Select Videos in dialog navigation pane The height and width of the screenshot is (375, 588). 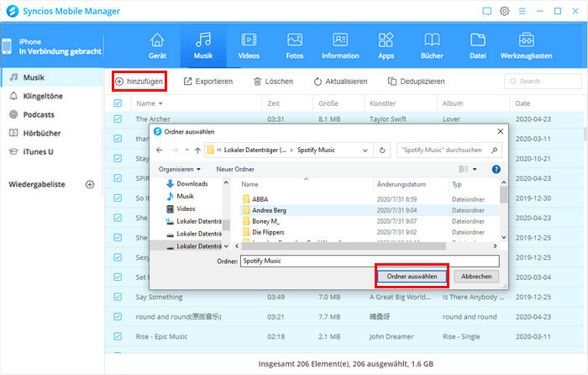tap(181, 209)
